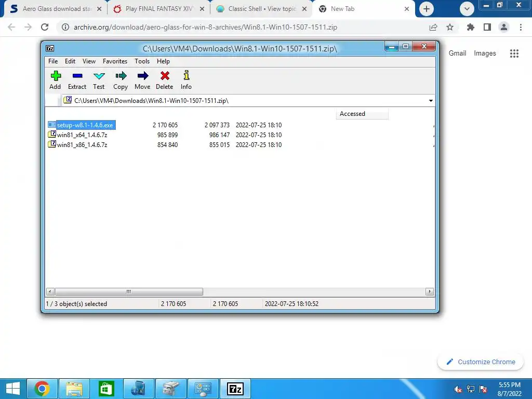View site information icon
Viewport: 532px width, 399px height.
click(x=65, y=27)
